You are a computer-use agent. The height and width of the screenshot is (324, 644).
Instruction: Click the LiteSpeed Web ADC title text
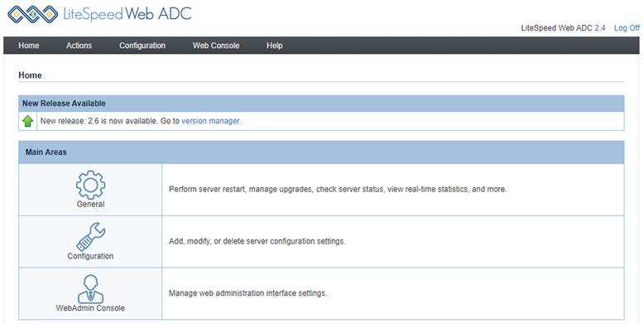click(127, 14)
